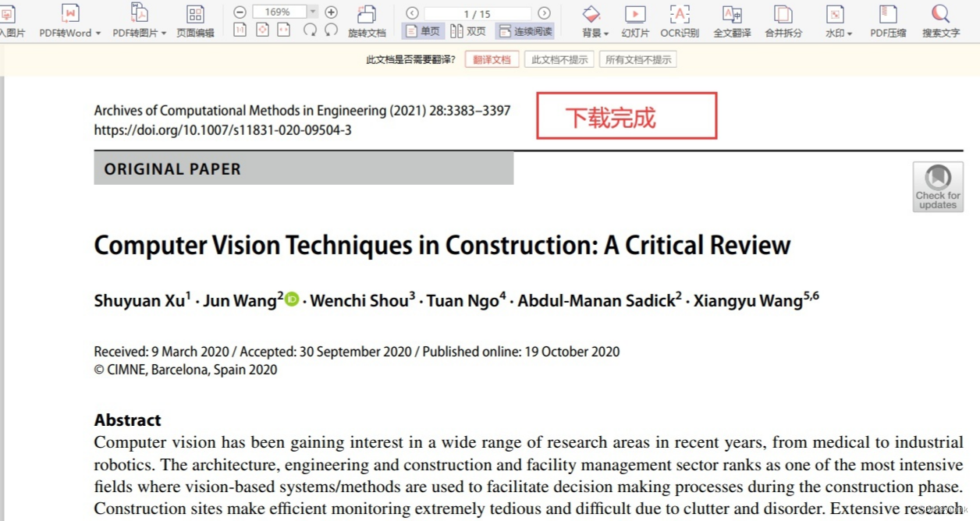Open the 页面编辑 page editing tool
Viewport: 980px width, 521px height.
click(x=195, y=20)
